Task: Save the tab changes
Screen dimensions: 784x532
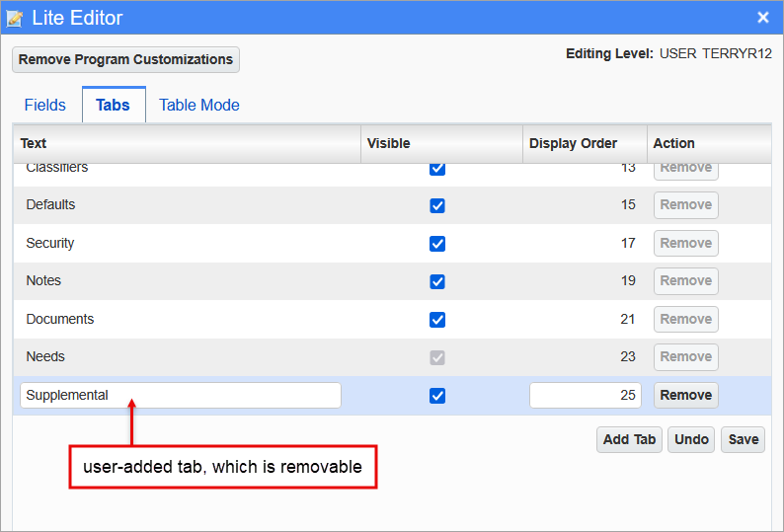Action: point(743,439)
